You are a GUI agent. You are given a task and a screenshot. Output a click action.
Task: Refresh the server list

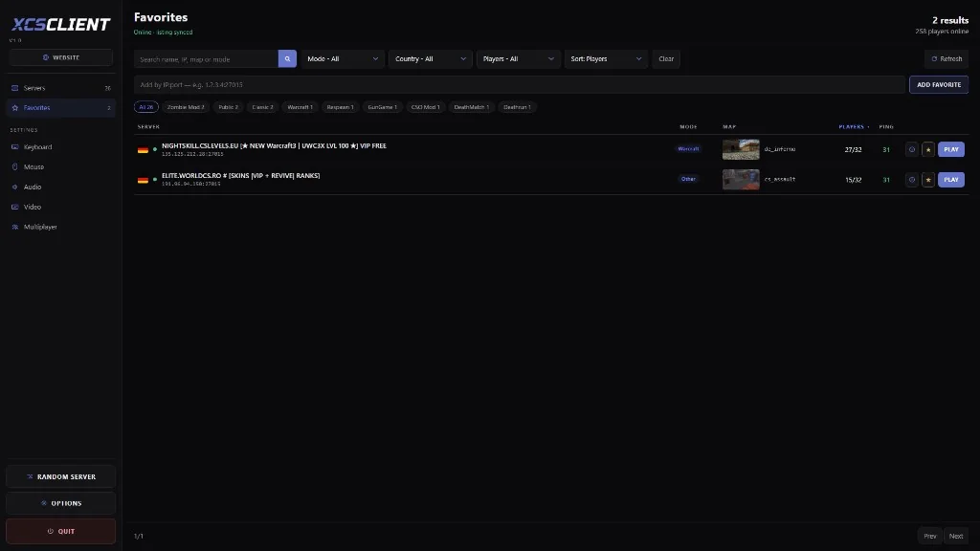click(947, 58)
